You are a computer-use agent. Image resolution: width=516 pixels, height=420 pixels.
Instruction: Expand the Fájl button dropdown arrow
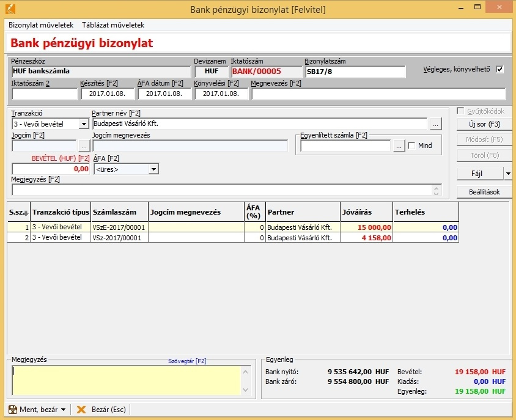(x=508, y=174)
